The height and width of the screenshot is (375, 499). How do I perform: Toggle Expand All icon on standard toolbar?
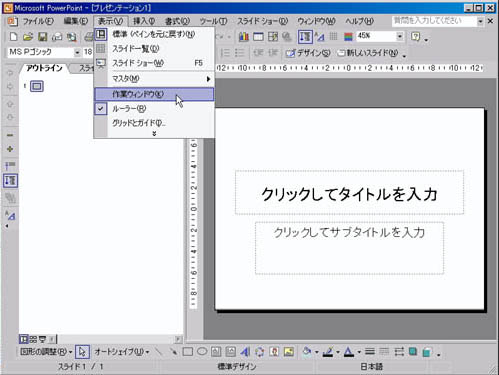[305, 37]
